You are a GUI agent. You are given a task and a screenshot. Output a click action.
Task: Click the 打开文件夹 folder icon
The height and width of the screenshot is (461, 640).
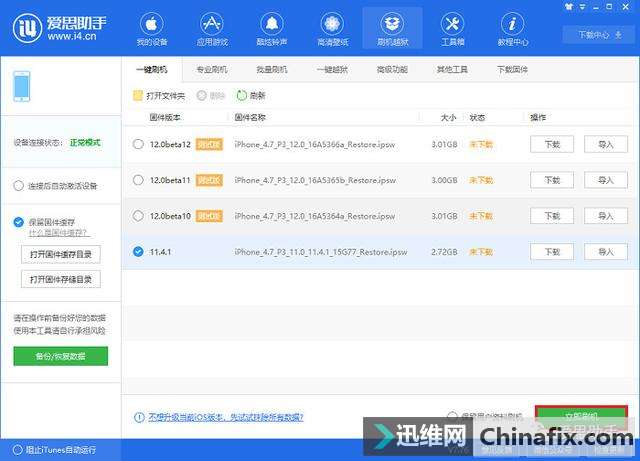tap(138, 96)
